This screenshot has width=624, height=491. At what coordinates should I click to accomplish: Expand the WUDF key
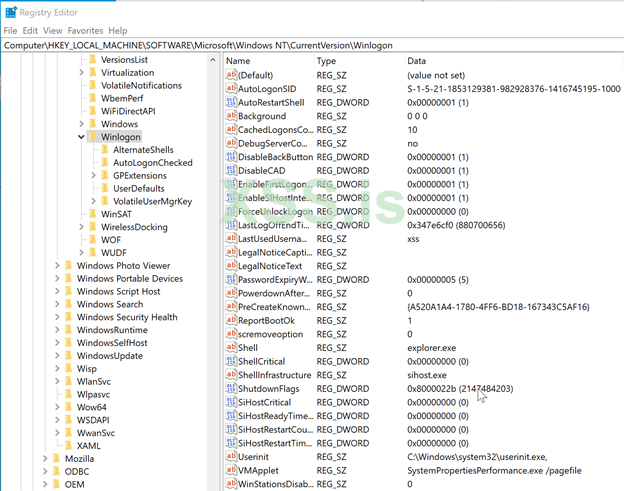click(x=81, y=253)
